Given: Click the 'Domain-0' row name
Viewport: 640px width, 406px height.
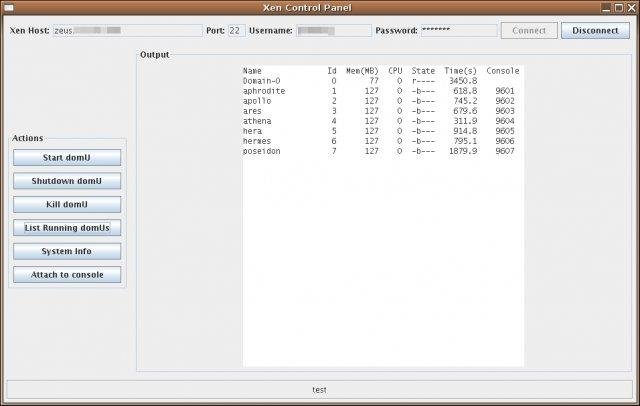Looking at the screenshot, I should [262, 81].
